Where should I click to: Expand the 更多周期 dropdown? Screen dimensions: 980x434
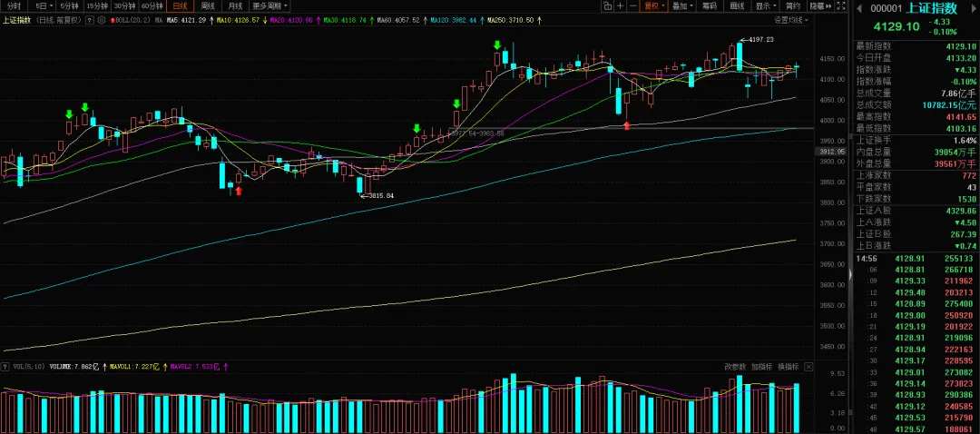point(270,6)
